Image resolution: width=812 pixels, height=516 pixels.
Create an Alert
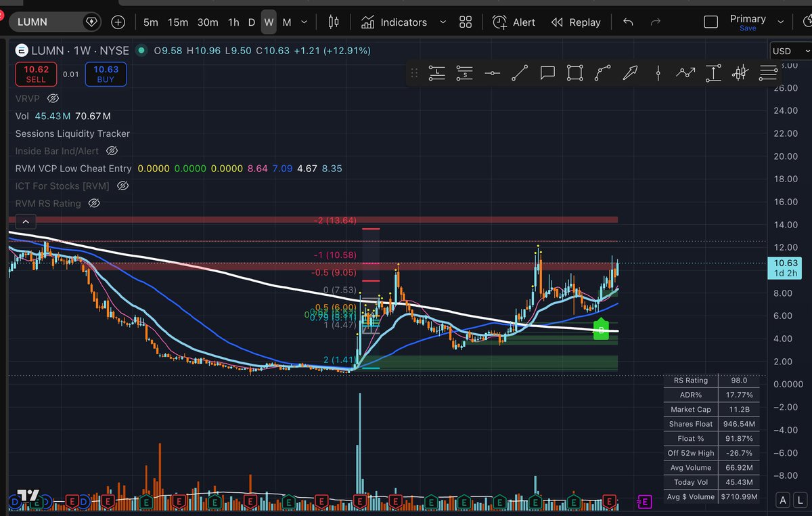point(514,22)
